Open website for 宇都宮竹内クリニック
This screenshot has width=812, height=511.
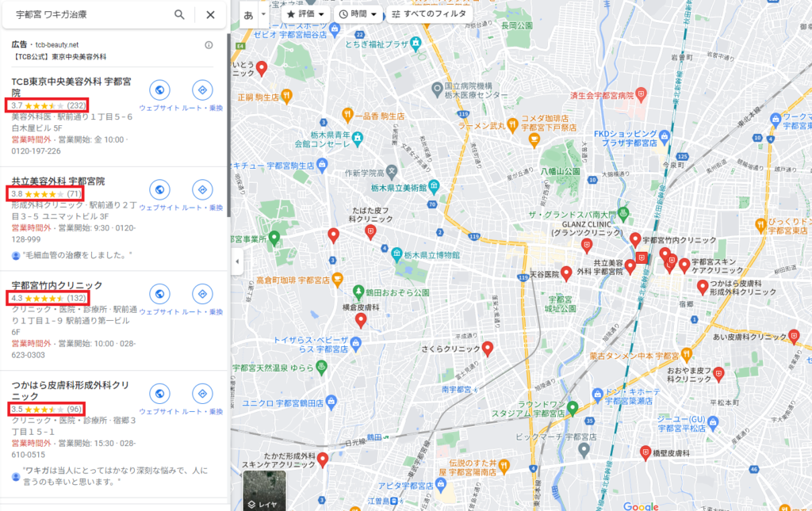159,294
